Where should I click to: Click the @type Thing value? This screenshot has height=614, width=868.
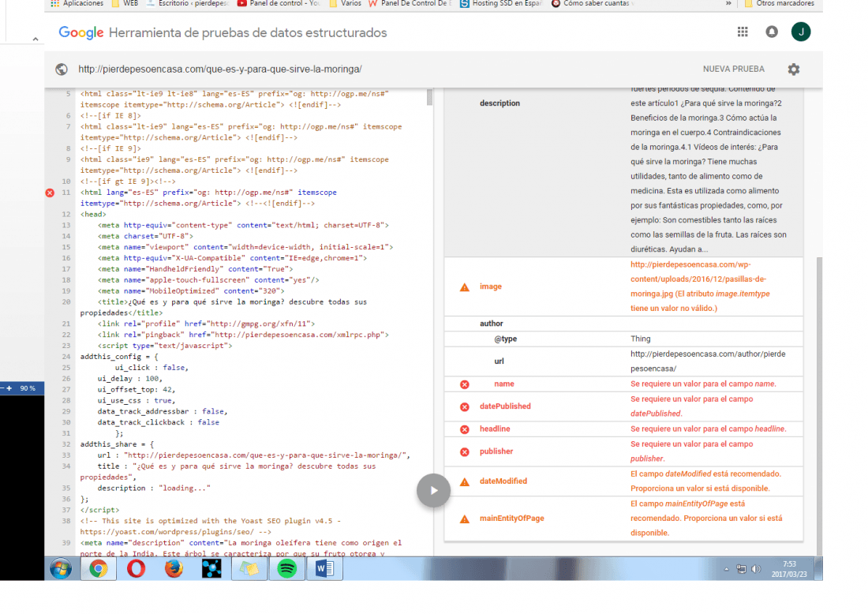pos(641,339)
